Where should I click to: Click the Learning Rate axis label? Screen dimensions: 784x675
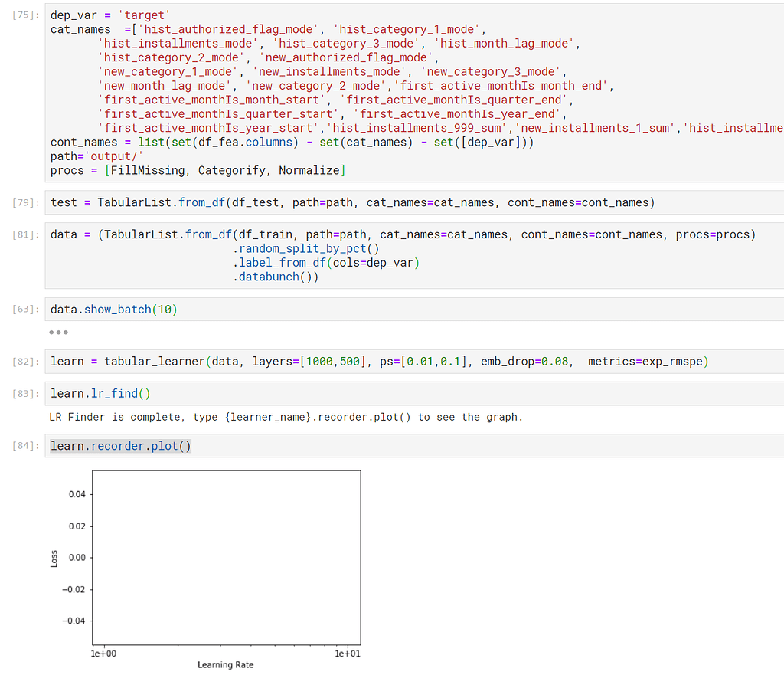pyautogui.click(x=225, y=665)
